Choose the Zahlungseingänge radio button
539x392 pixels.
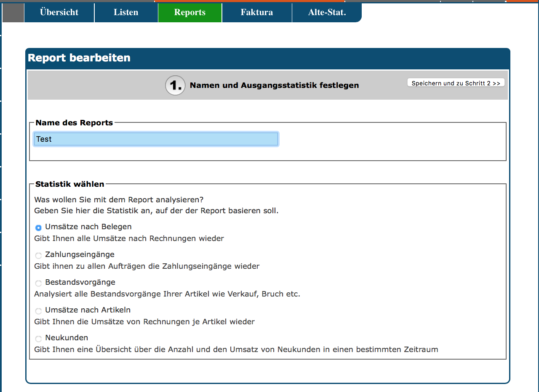click(x=38, y=255)
